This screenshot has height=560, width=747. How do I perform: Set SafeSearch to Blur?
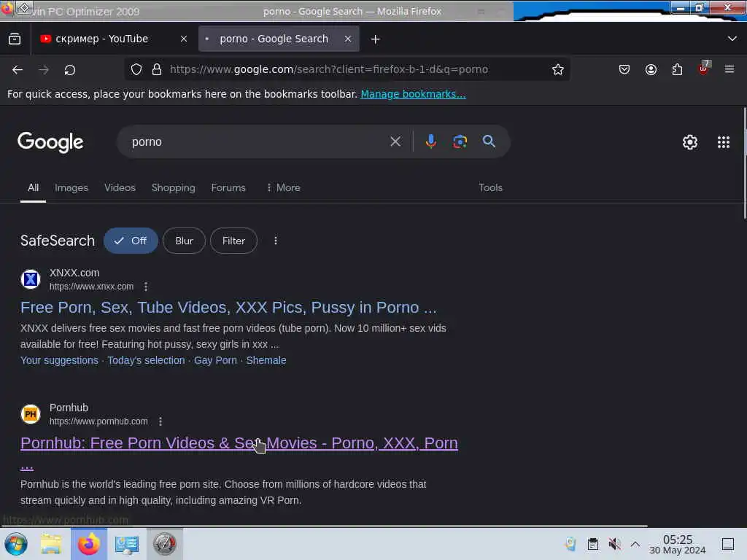tap(184, 241)
